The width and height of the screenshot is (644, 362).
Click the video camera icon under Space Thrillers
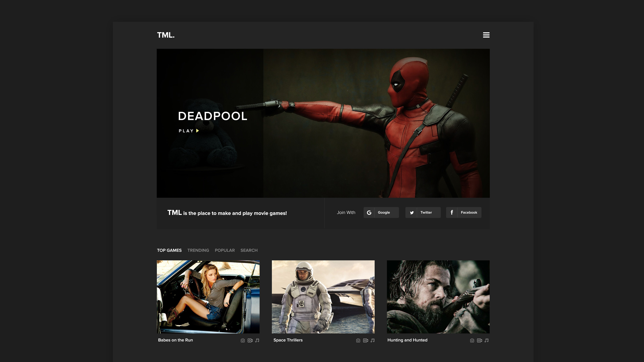[365, 341]
